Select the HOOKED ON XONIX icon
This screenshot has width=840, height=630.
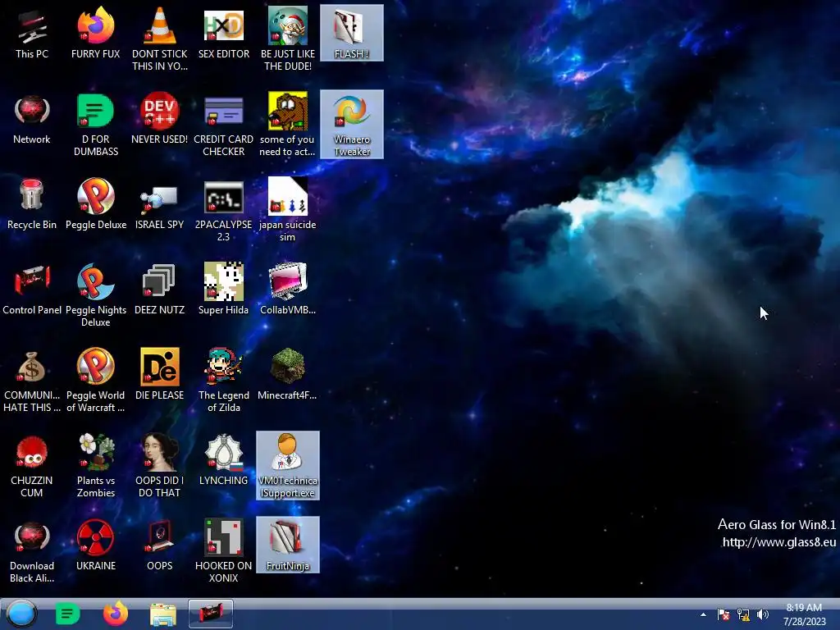pyautogui.click(x=223, y=550)
